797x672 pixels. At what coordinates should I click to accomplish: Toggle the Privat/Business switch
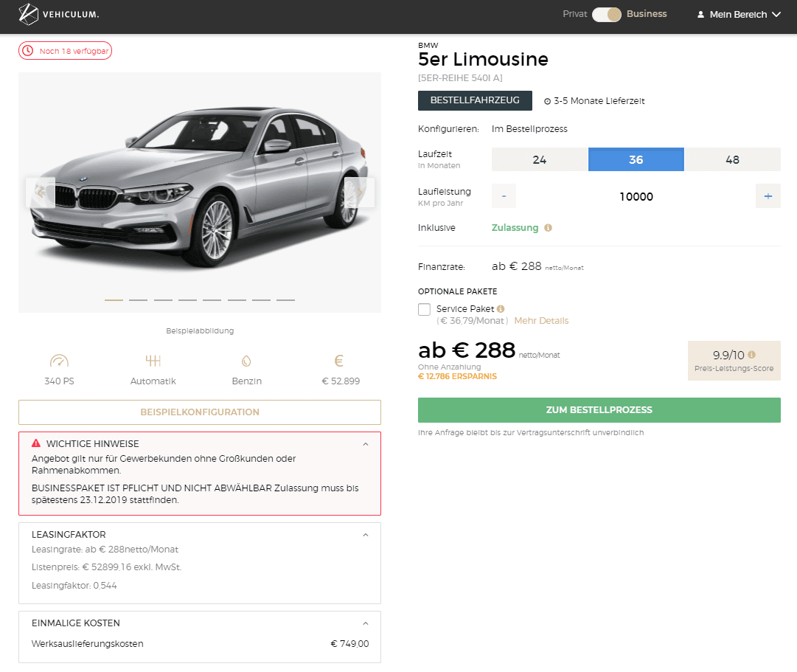pos(606,14)
